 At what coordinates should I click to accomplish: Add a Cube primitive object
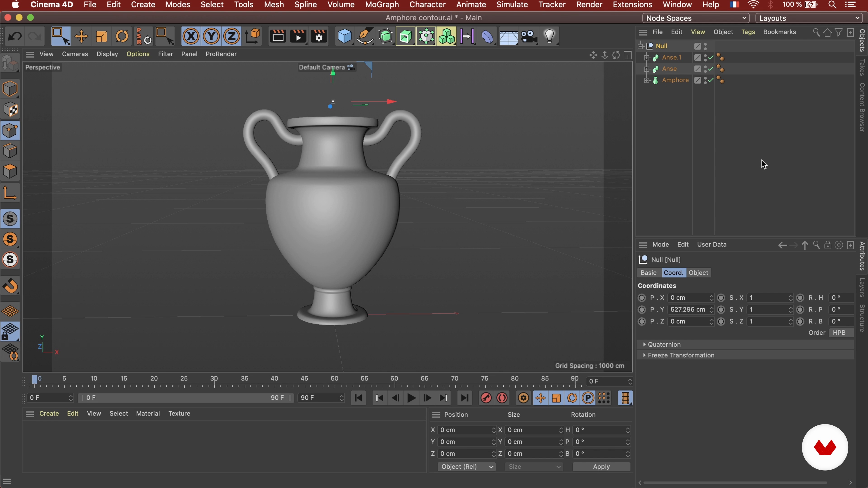pos(344,36)
